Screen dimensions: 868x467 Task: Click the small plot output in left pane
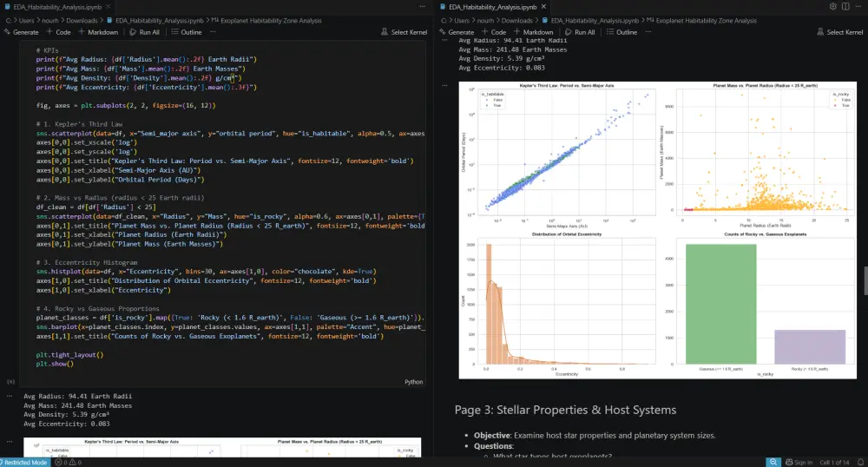(x=222, y=448)
